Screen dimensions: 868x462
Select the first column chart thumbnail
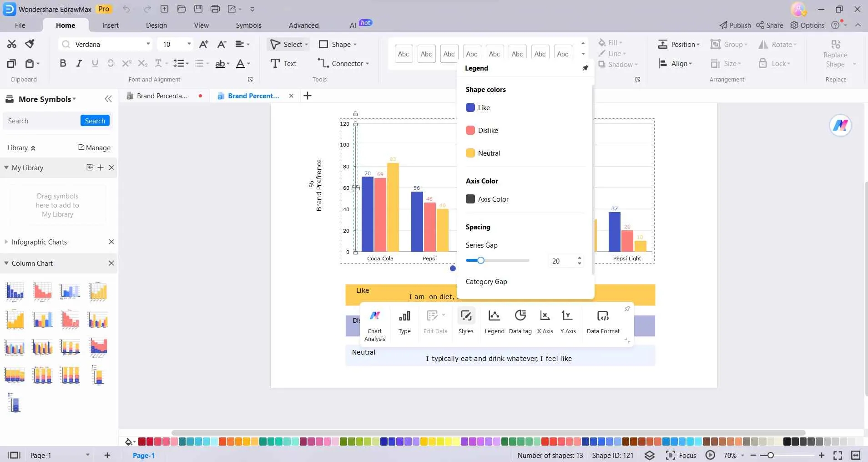15,292
